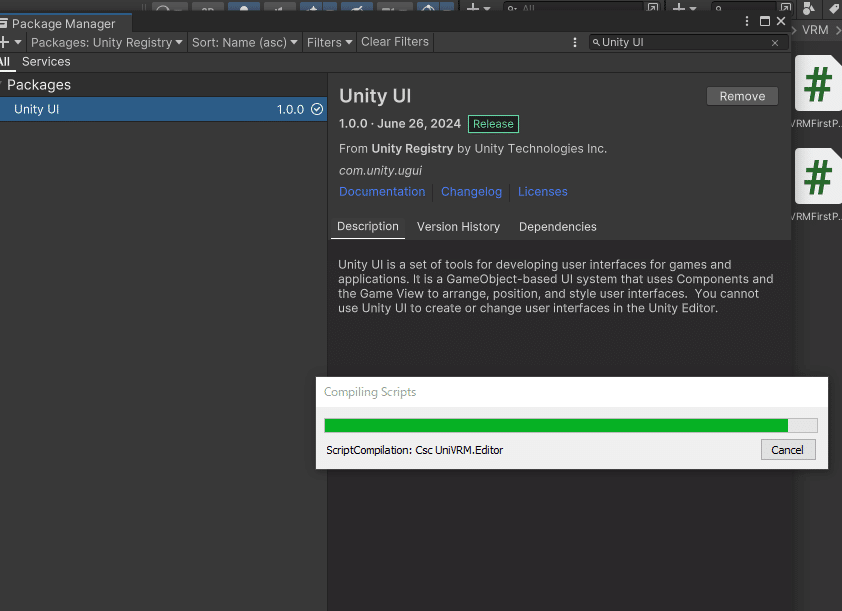Switch to the Version History tab
842x611 pixels.
coord(458,227)
